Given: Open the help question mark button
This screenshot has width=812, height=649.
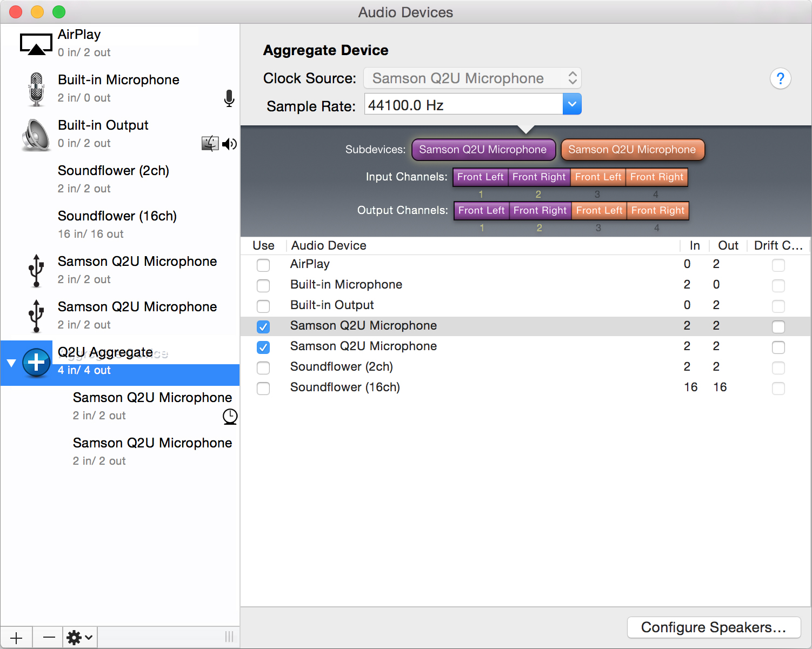Looking at the screenshot, I should (780, 79).
